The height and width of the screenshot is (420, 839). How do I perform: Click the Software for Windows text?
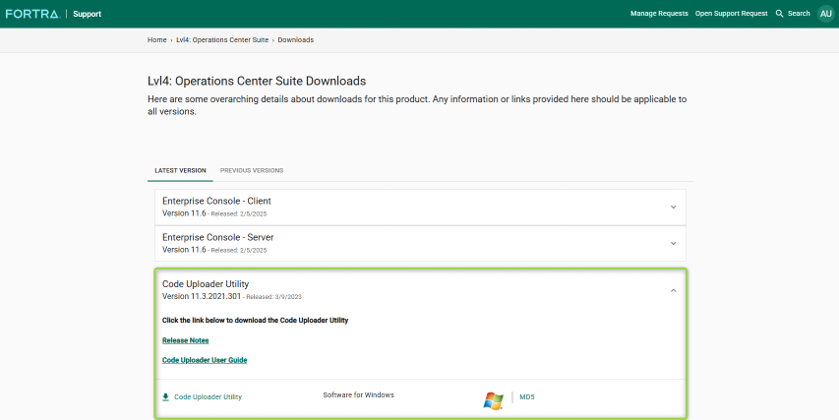(359, 395)
